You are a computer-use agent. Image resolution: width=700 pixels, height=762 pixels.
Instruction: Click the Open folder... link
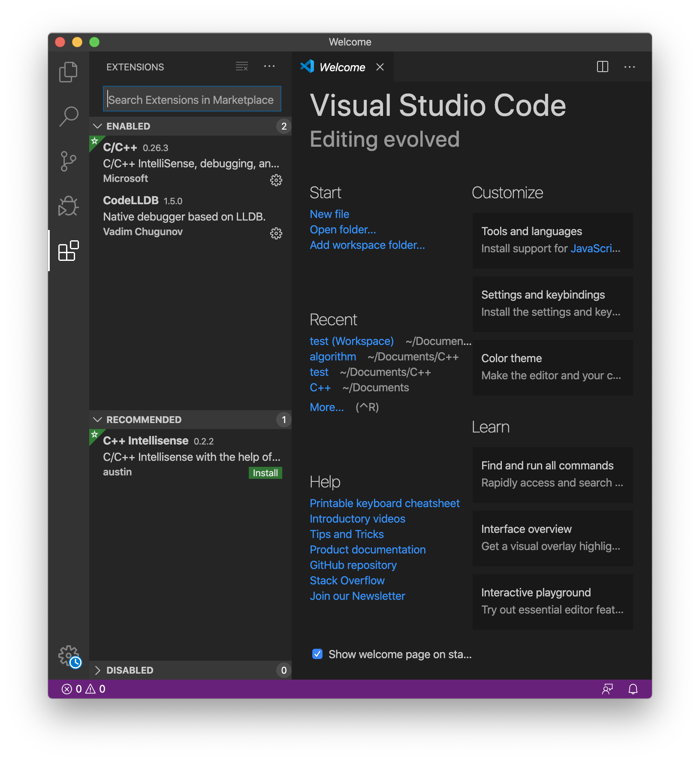[x=343, y=230]
